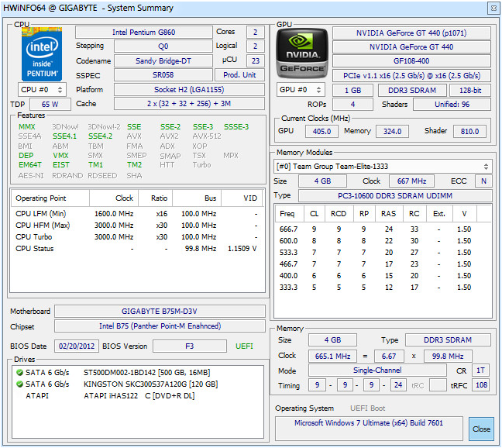Click the SSE4.2 feature label
This screenshot has width=502, height=448.
coord(100,136)
